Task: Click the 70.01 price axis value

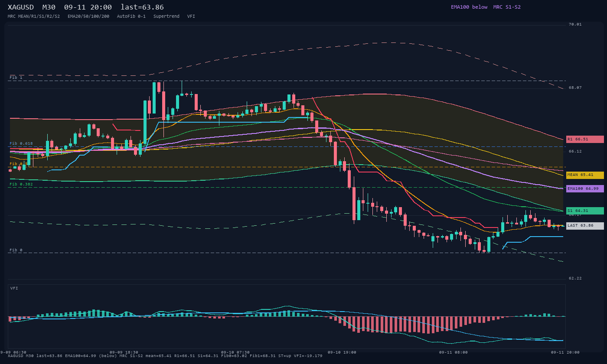Action: click(x=575, y=24)
